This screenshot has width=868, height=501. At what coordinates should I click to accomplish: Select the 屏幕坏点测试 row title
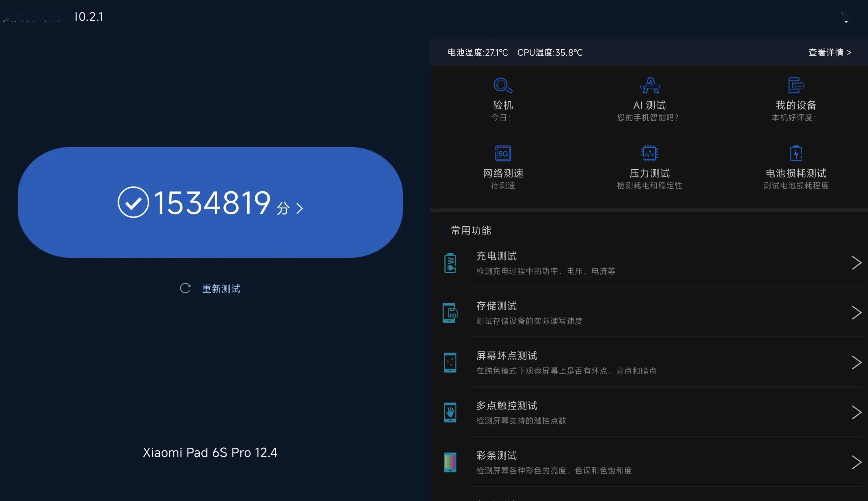[x=507, y=356]
